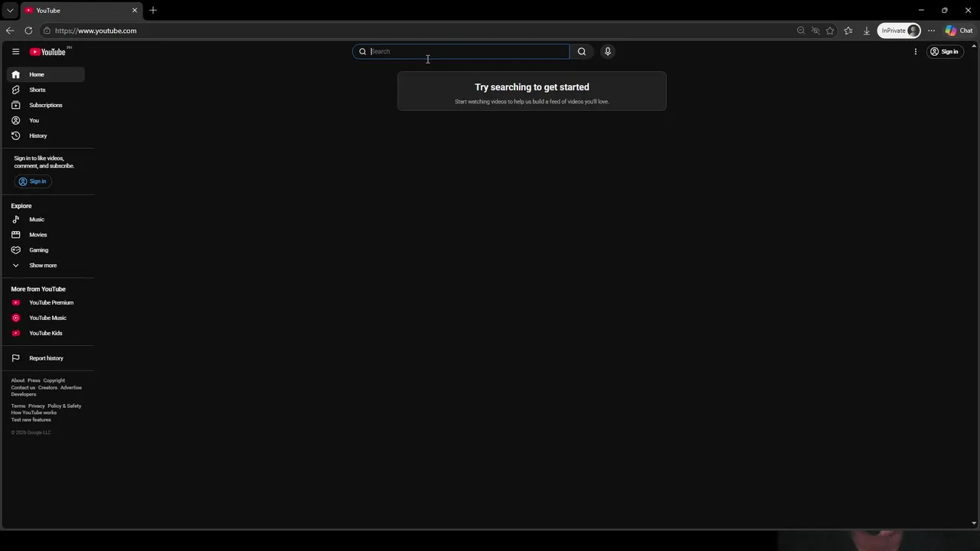Viewport: 980px width, 551px height.
Task: Open the About footer link
Action: tap(18, 380)
